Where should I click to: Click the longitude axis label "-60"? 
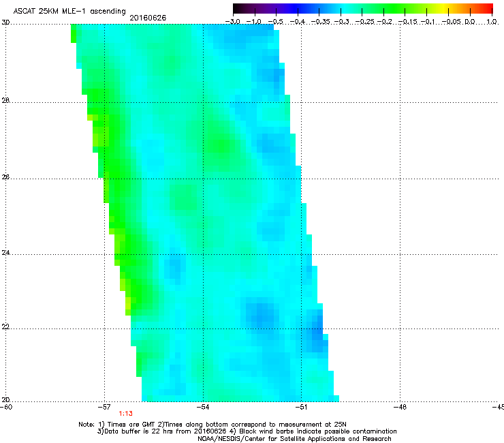tap(6, 407)
